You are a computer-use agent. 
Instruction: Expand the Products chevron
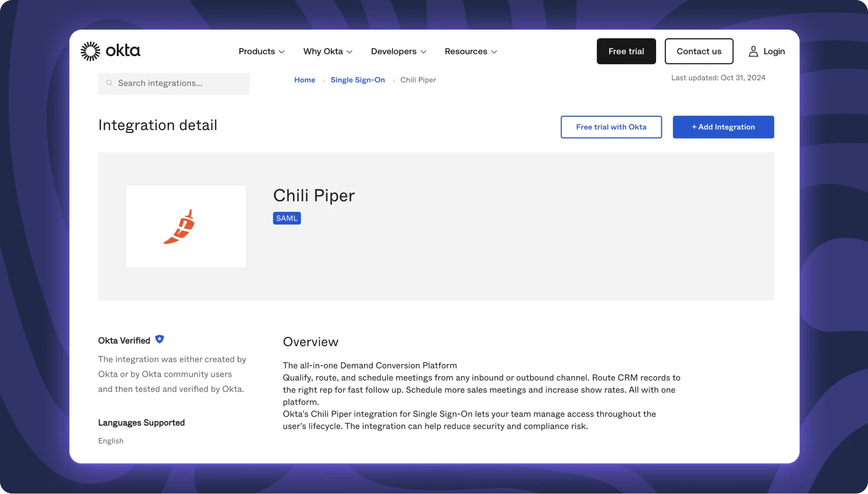282,52
